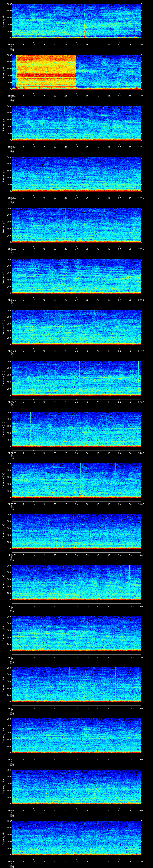The image size is (153, 868).
Task: Click the 28:00 end-time axis label
Action: 141,708
